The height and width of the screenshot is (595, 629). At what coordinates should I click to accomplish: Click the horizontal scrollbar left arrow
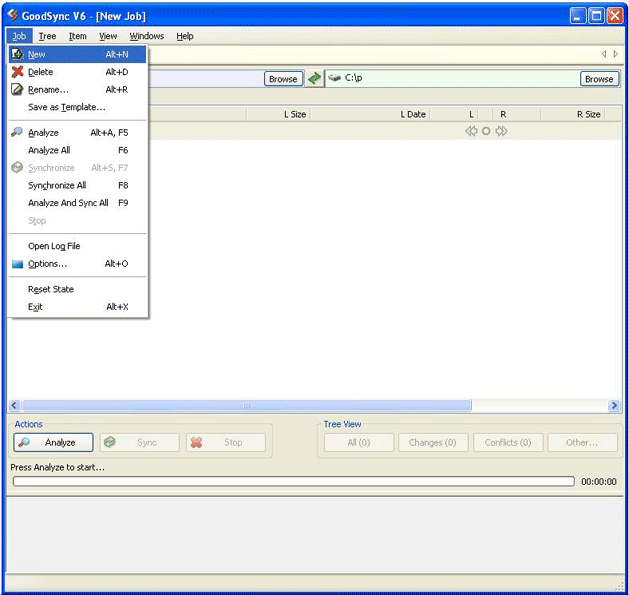click(14, 406)
